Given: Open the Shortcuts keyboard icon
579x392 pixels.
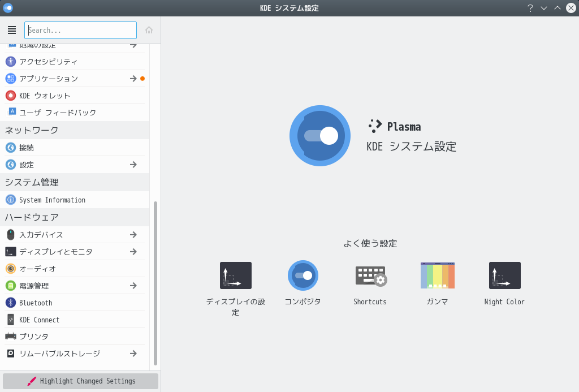Looking at the screenshot, I should 370,275.
